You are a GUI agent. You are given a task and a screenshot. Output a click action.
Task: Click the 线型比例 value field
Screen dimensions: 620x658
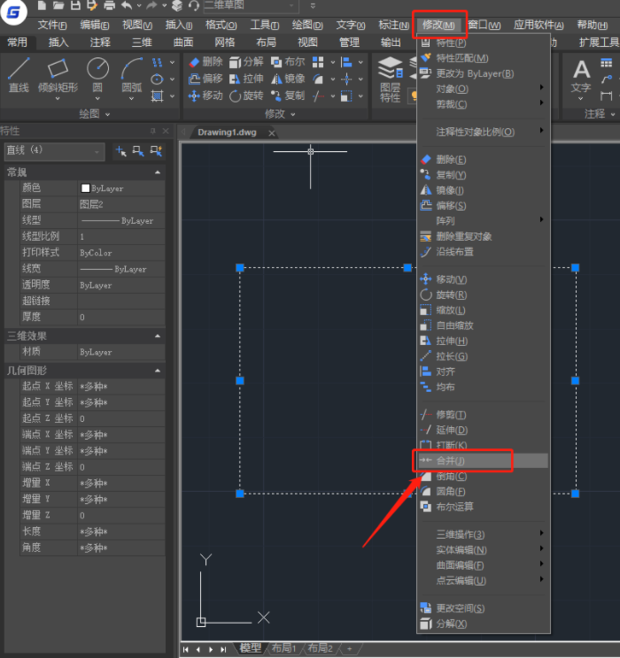pos(121,237)
